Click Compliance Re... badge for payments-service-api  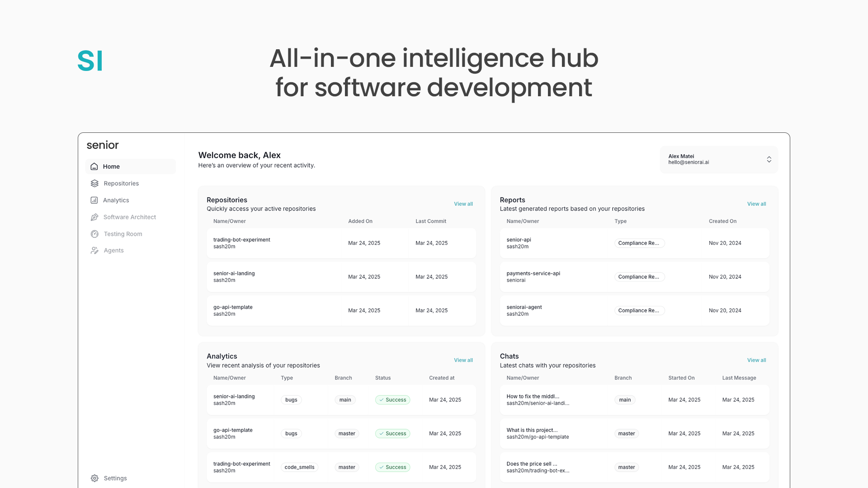[x=639, y=277]
